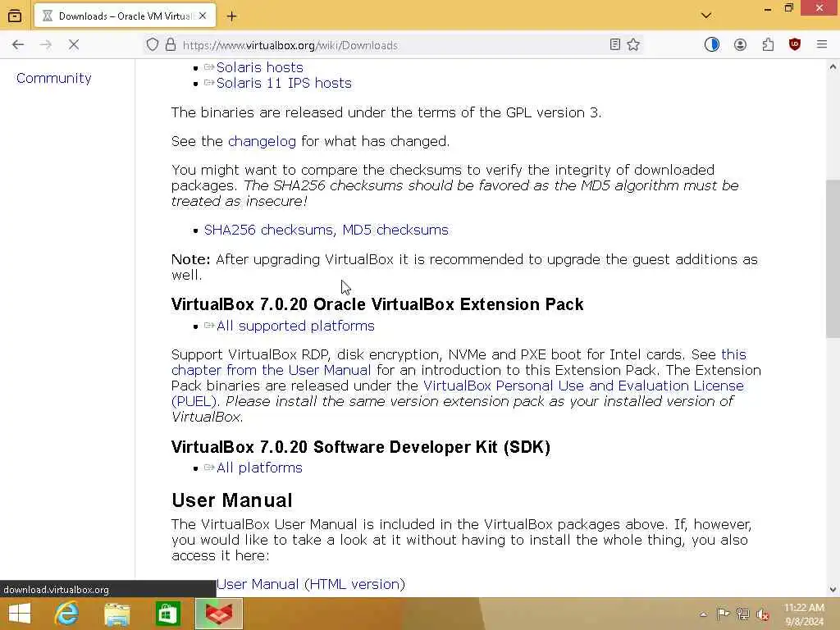Click the VirtualBox 7.0.20 Extension Pack heading
The height and width of the screenshot is (630, 840).
point(377,304)
